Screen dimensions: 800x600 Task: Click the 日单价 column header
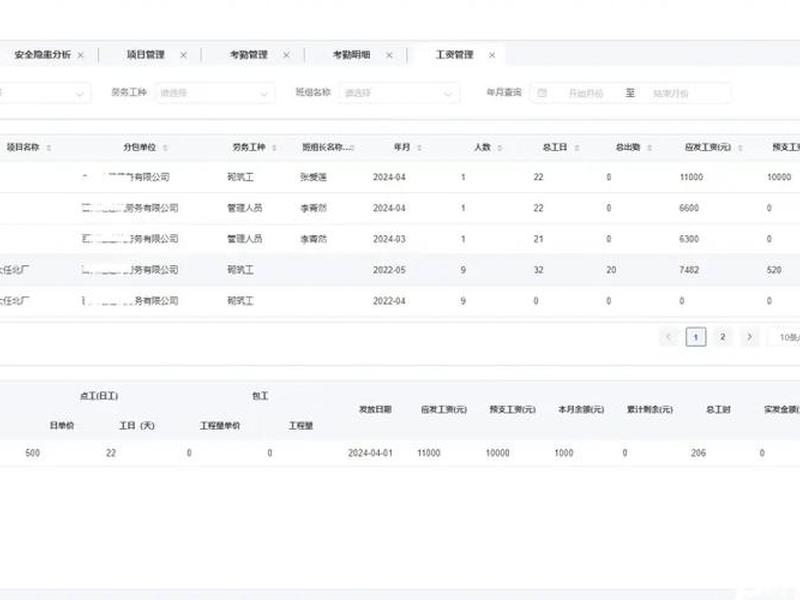62,426
